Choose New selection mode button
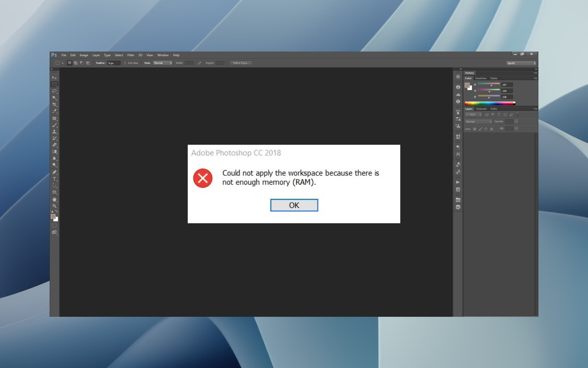 click(70, 63)
